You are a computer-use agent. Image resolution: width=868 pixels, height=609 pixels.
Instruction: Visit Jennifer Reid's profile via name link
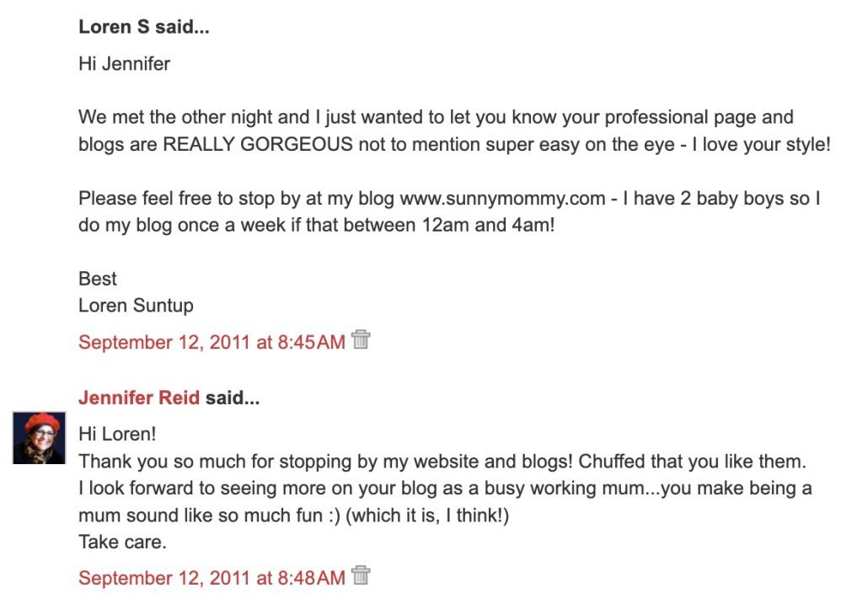139,398
